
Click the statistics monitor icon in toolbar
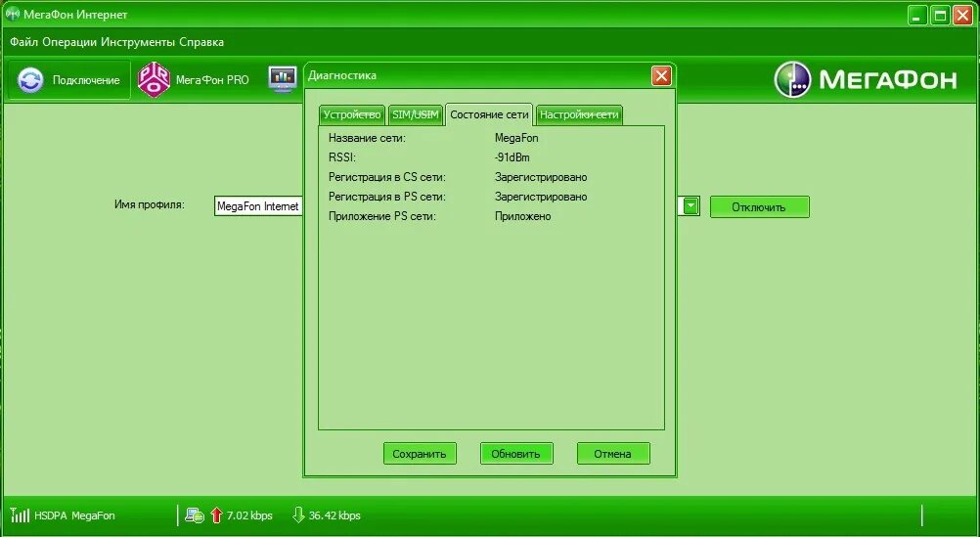[x=283, y=79]
